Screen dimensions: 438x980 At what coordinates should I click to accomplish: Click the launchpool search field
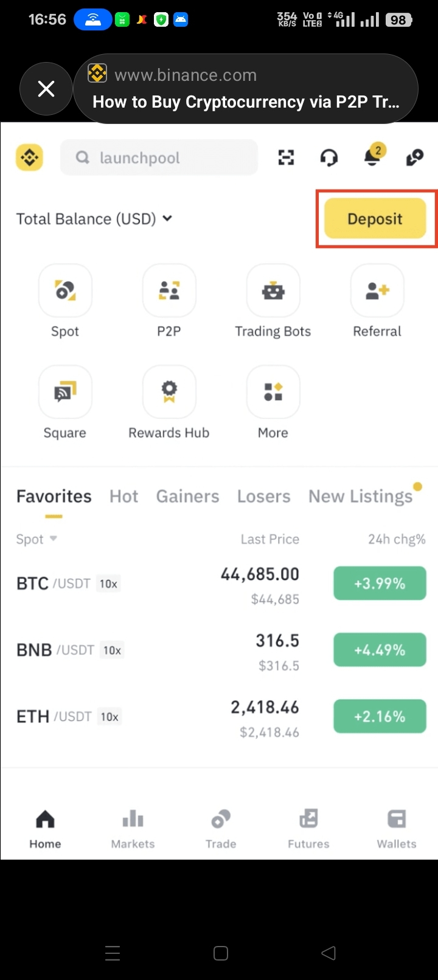159,158
